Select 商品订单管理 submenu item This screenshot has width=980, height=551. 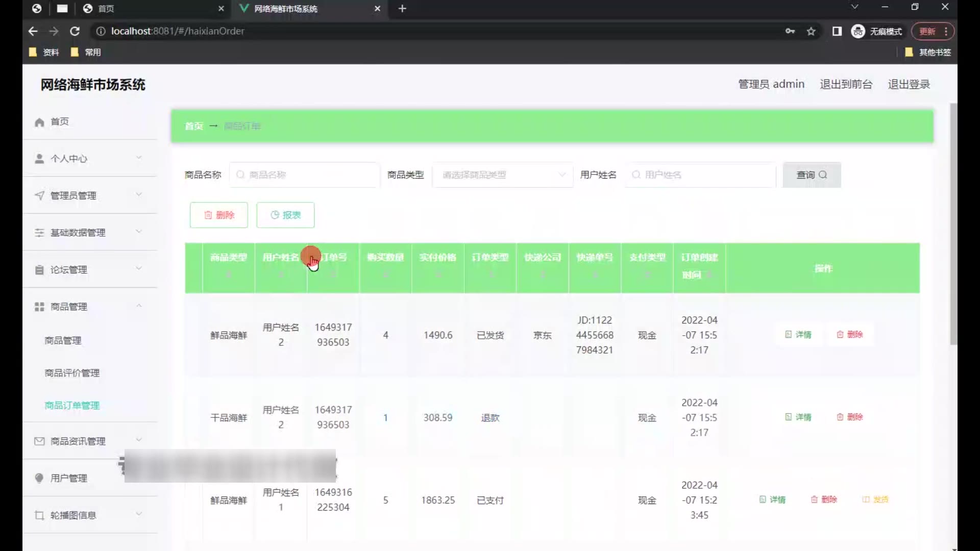pos(72,406)
